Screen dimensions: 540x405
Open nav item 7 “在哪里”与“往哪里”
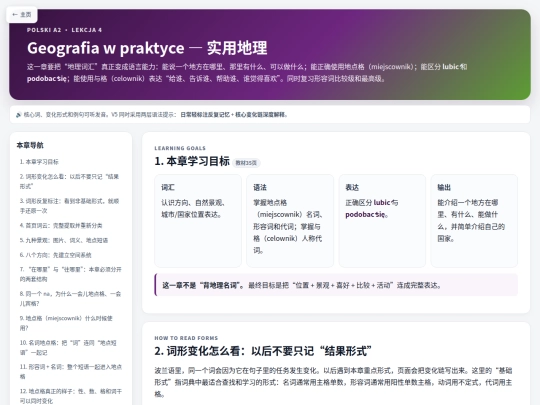[70, 274]
